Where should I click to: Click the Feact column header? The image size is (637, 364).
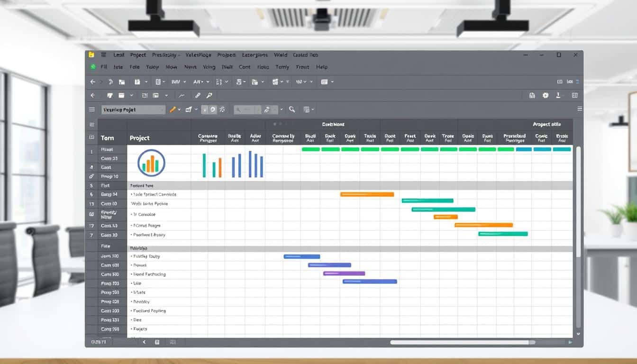410,138
